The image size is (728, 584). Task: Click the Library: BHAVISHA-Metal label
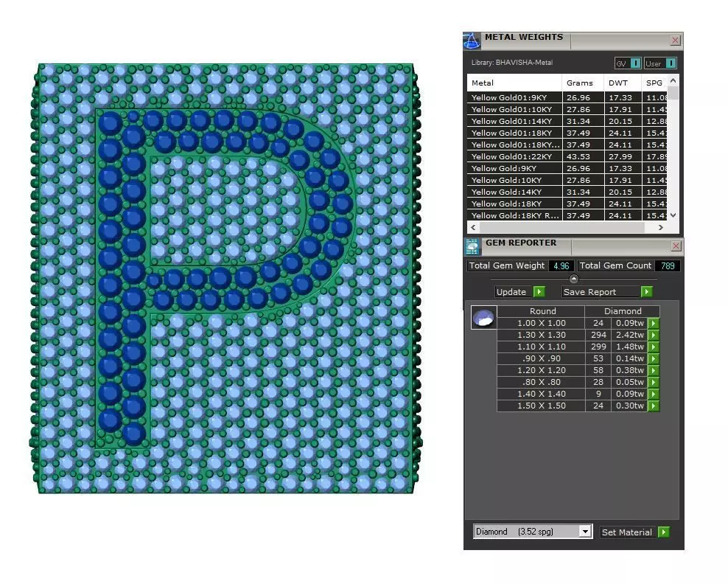(x=511, y=63)
